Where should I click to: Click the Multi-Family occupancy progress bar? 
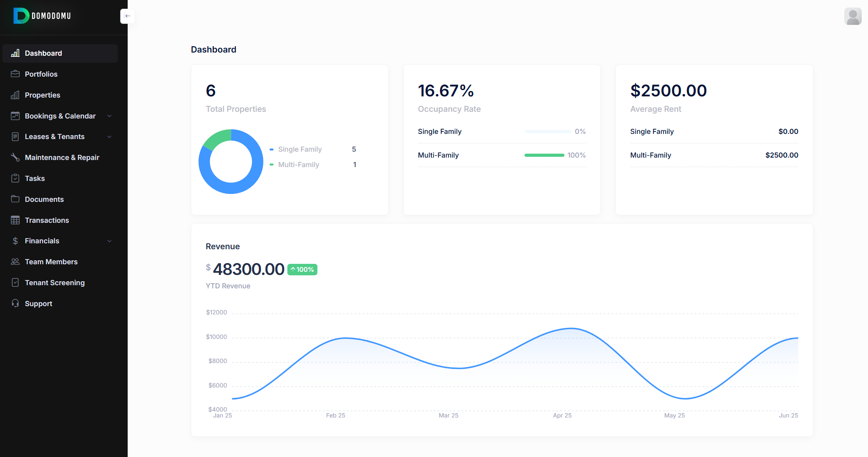tap(544, 155)
